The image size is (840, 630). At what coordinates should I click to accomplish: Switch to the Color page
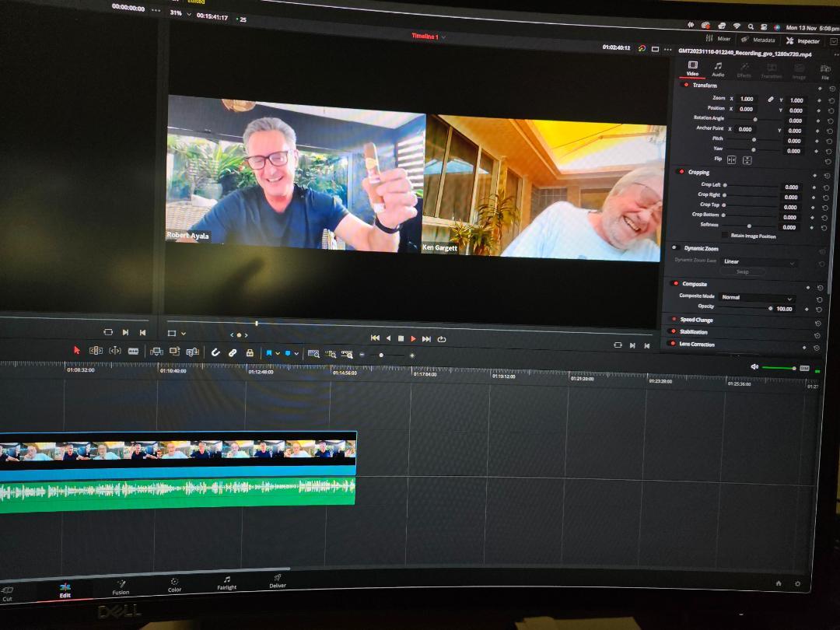pyautogui.click(x=175, y=586)
